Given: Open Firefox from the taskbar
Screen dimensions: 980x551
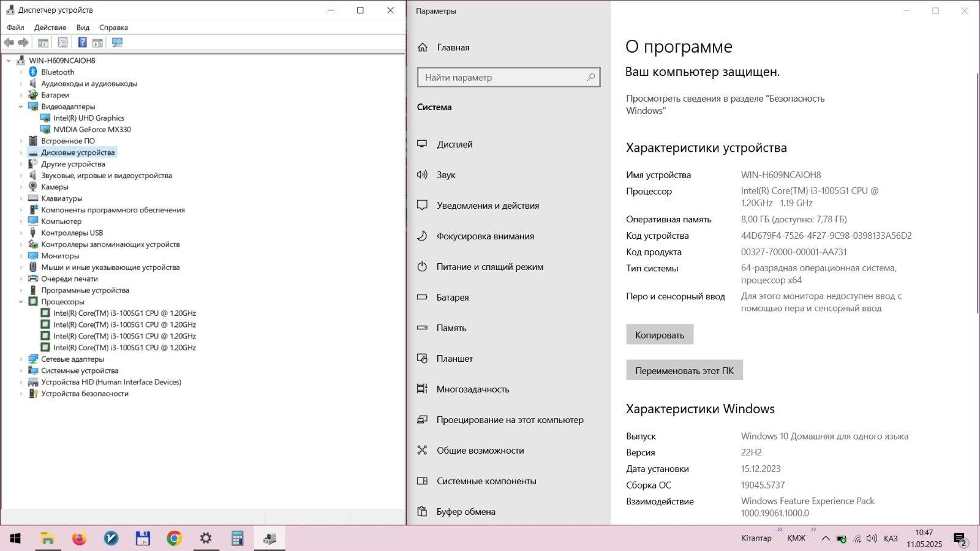Looking at the screenshot, I should point(79,538).
